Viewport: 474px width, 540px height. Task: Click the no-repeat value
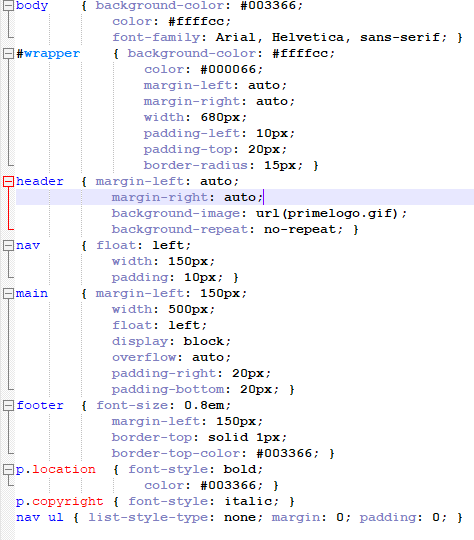[x=300, y=230]
